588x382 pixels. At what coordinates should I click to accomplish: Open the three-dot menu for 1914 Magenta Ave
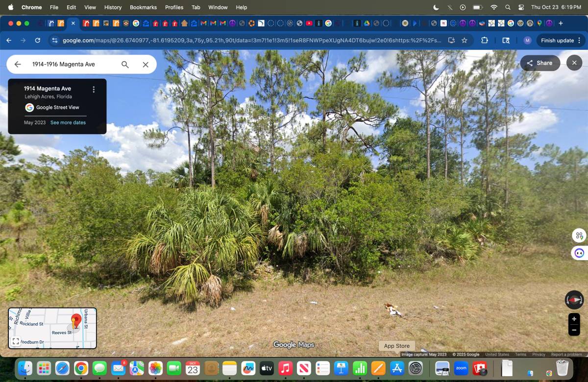point(94,90)
